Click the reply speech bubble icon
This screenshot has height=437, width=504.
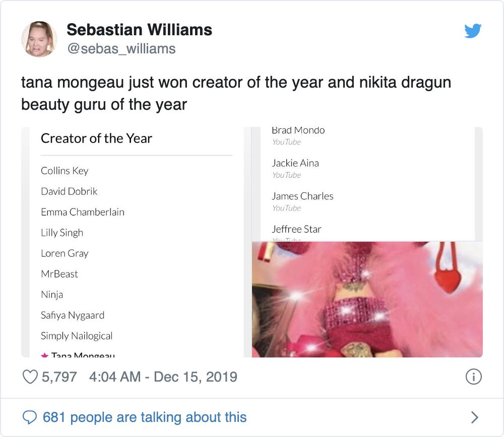click(x=31, y=417)
